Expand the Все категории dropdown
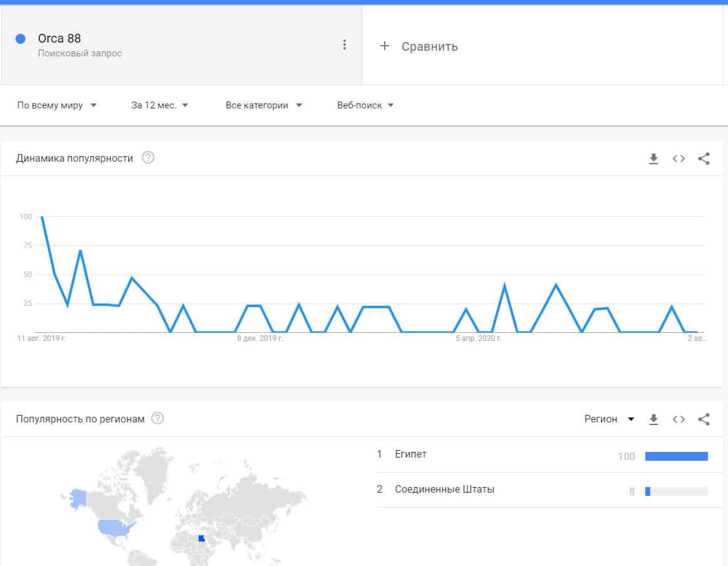 pos(264,105)
